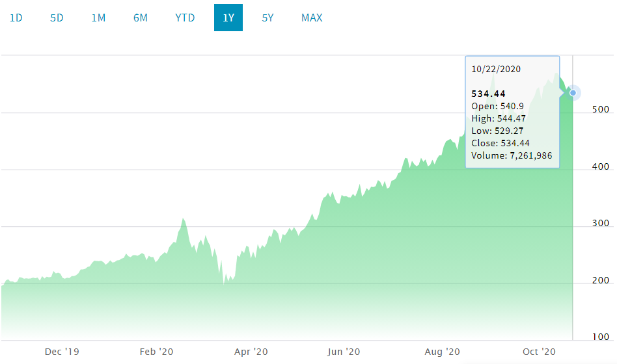Switch to the 5D range tab

[x=57, y=18]
